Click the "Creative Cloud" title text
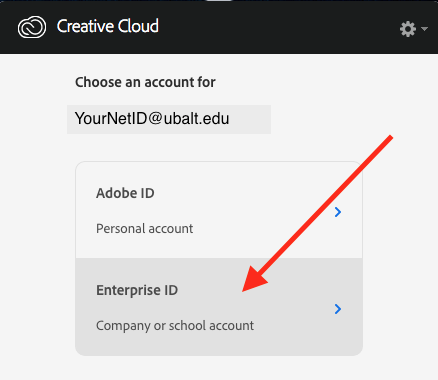438x380 pixels. (x=108, y=26)
